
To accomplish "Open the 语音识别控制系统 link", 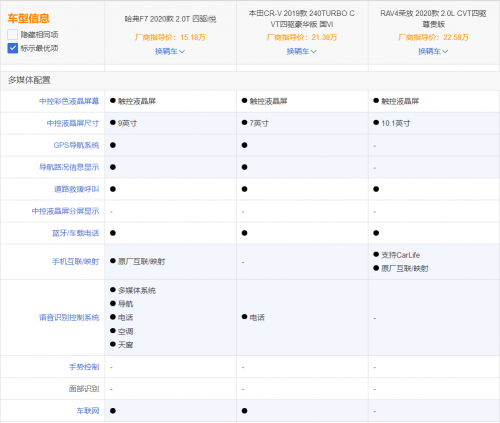I will tap(69, 318).
